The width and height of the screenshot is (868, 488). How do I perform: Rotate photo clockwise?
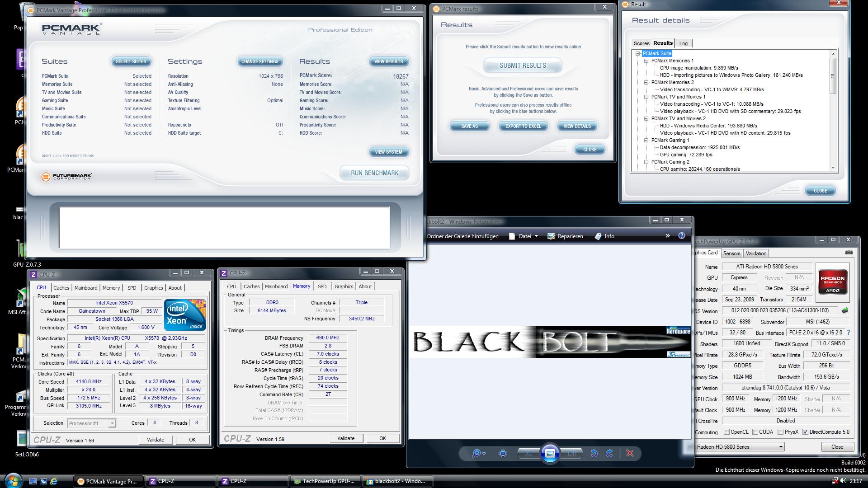(x=609, y=453)
